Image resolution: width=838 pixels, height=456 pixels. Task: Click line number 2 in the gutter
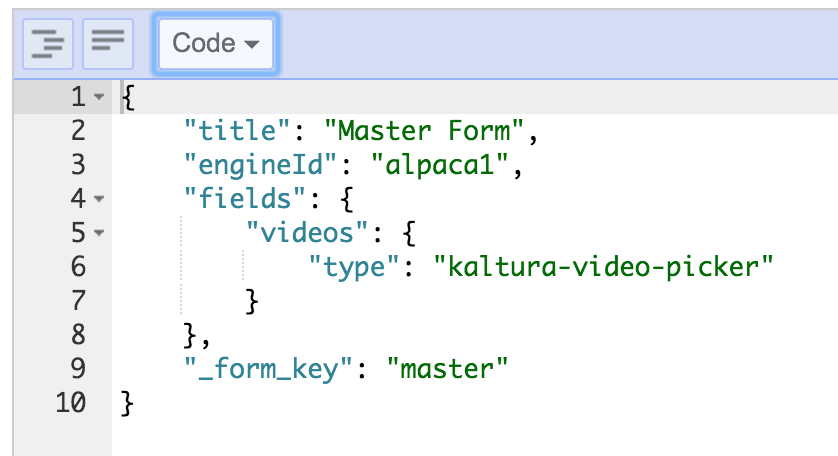tap(78, 131)
